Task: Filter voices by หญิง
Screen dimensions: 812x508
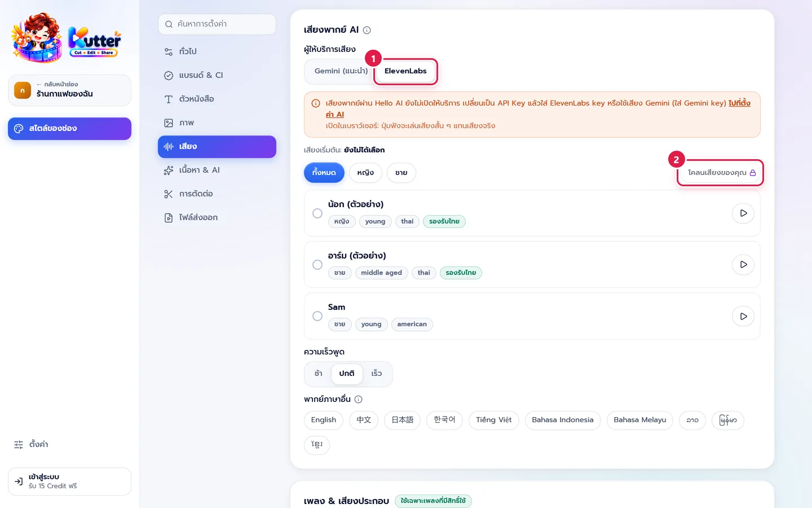Action: (365, 173)
